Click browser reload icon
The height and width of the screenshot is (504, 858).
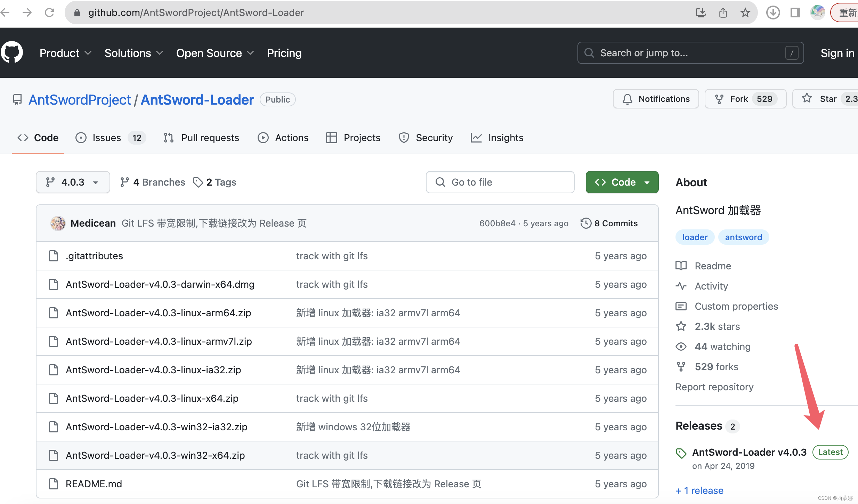[x=50, y=13]
